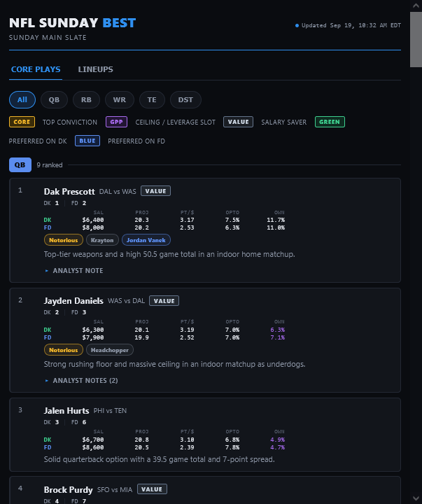
Task: Click Jayden Daniels' DK ownership 6.3%
Action: [277, 330]
